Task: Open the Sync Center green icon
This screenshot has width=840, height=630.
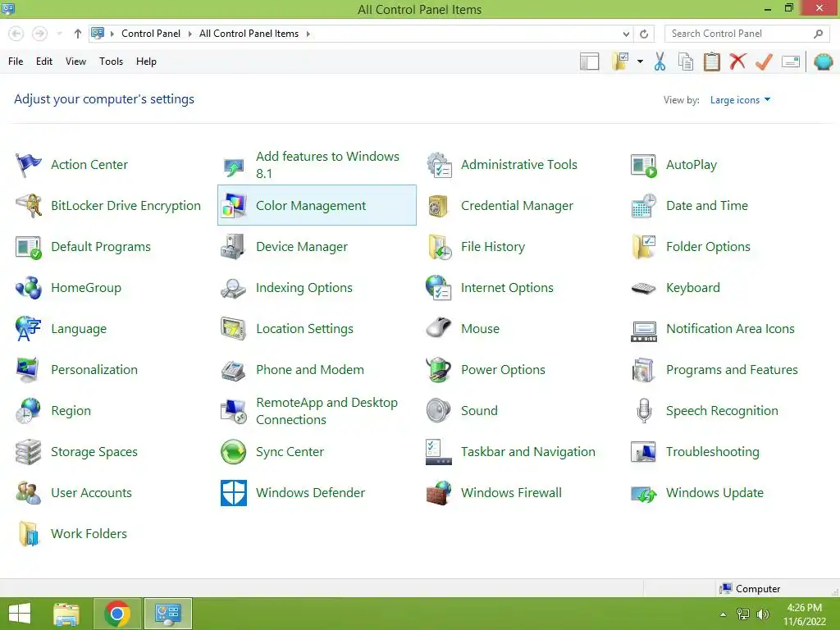Action: click(x=234, y=452)
